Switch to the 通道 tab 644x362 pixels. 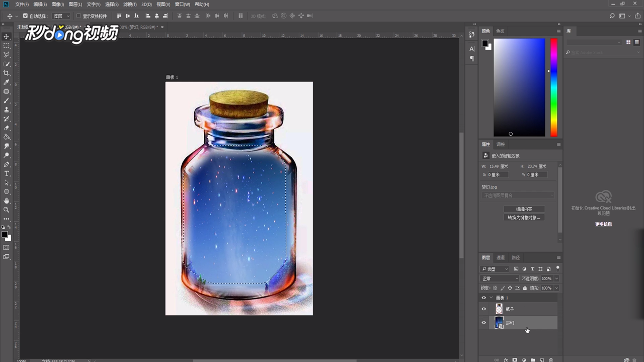[501, 258]
